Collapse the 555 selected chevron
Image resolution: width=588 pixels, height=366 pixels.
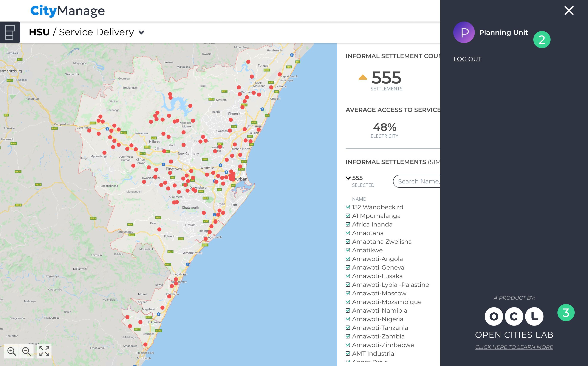[348, 178]
